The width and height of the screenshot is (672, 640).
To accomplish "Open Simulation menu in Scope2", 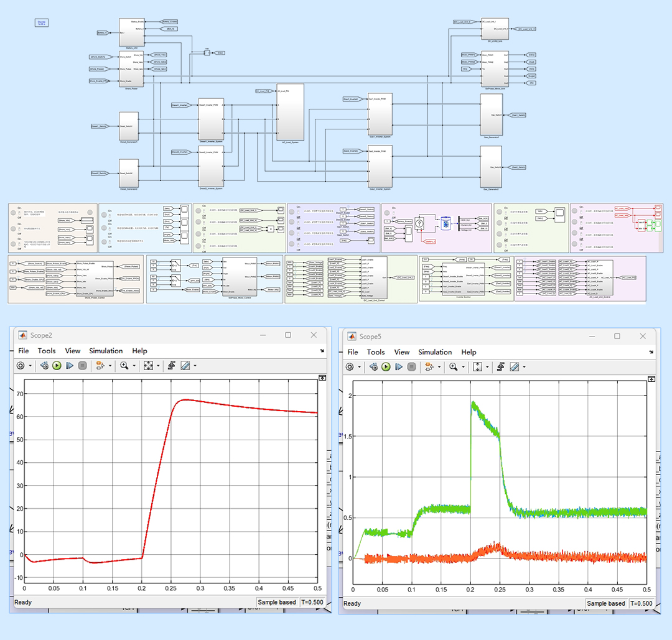I will 106,351.
